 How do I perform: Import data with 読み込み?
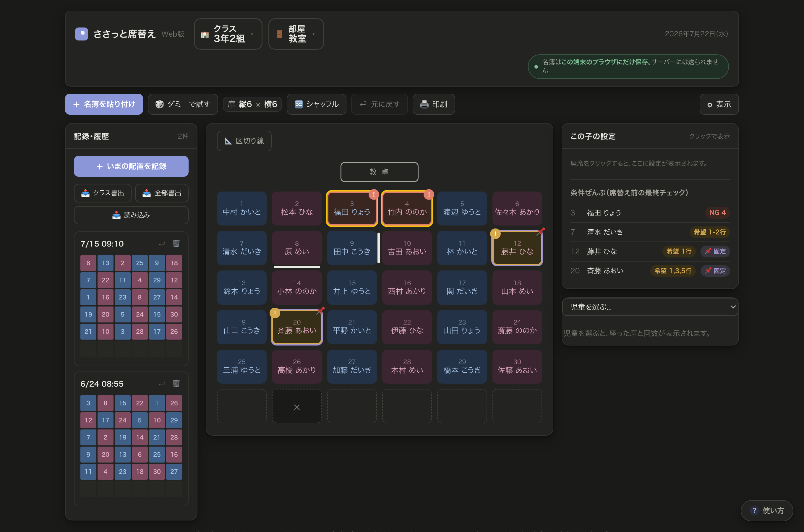(x=131, y=215)
